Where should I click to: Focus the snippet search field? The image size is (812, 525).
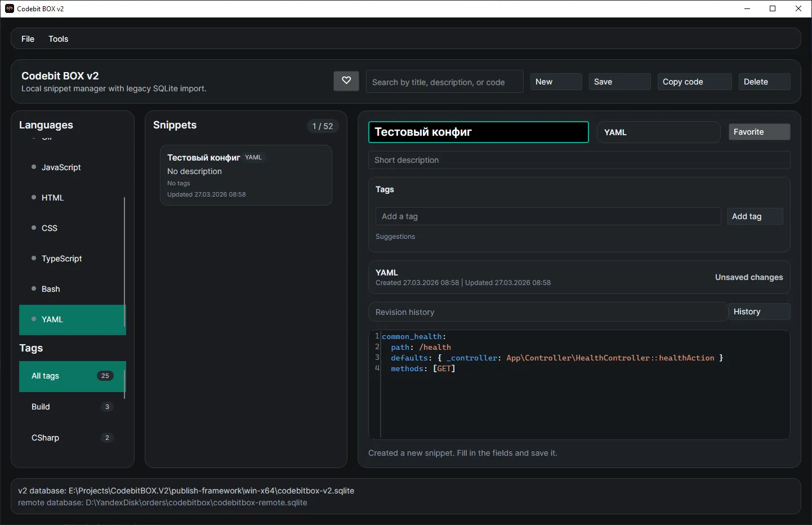(x=444, y=82)
